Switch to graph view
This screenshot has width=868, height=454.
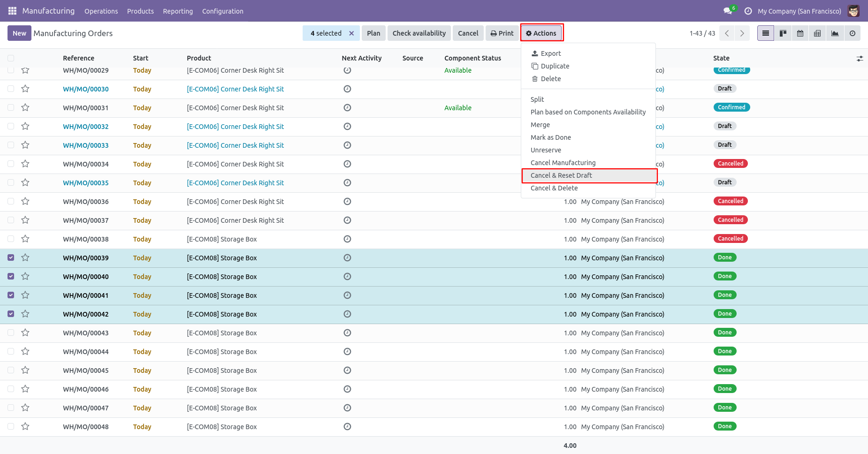point(835,33)
